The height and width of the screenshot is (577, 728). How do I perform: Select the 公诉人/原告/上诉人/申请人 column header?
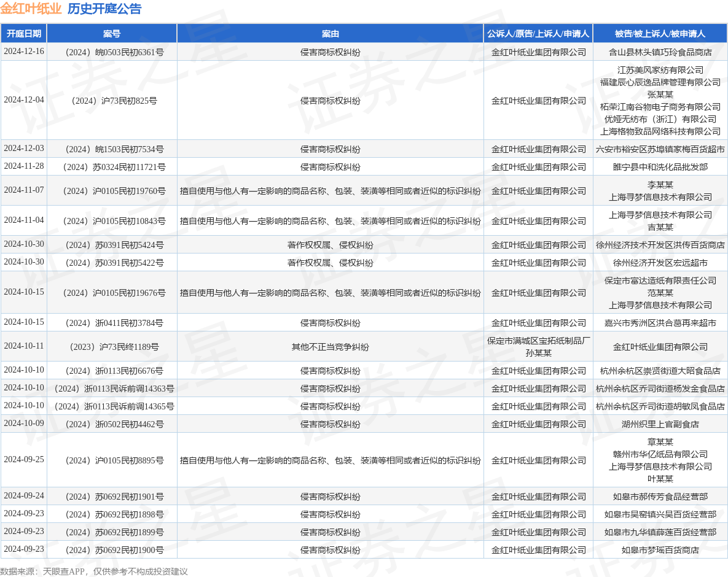pyautogui.click(x=538, y=34)
